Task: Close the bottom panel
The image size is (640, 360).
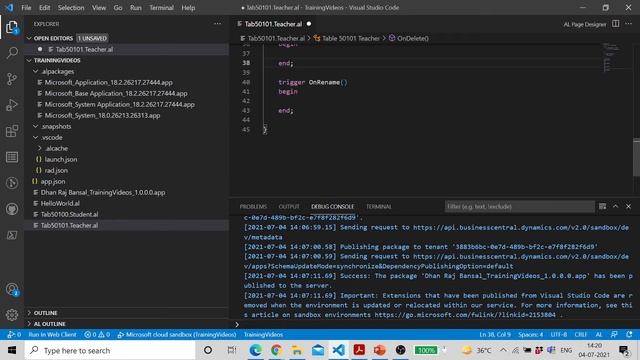Action: [629, 207]
